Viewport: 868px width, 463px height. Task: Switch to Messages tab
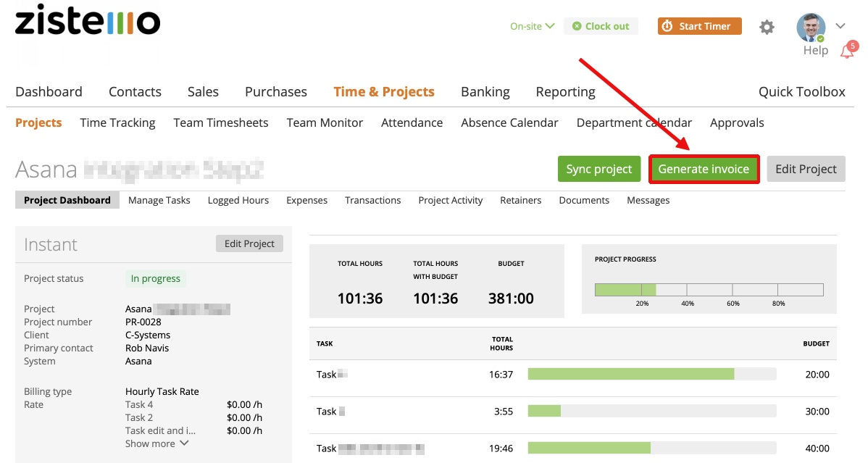[648, 201]
